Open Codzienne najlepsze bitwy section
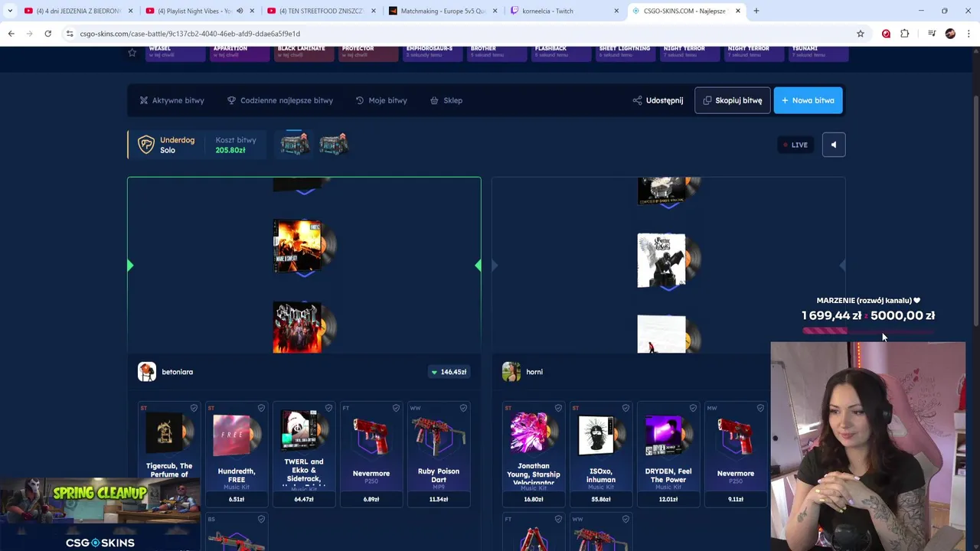 point(280,100)
